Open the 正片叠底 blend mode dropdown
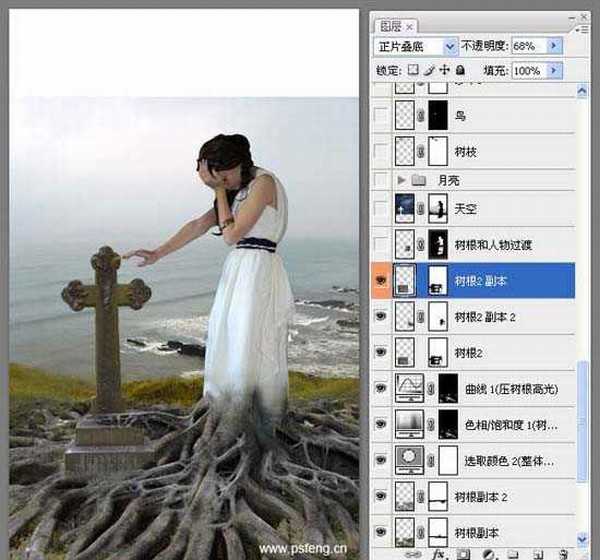Image resolution: width=600 pixels, height=560 pixels. [415, 46]
